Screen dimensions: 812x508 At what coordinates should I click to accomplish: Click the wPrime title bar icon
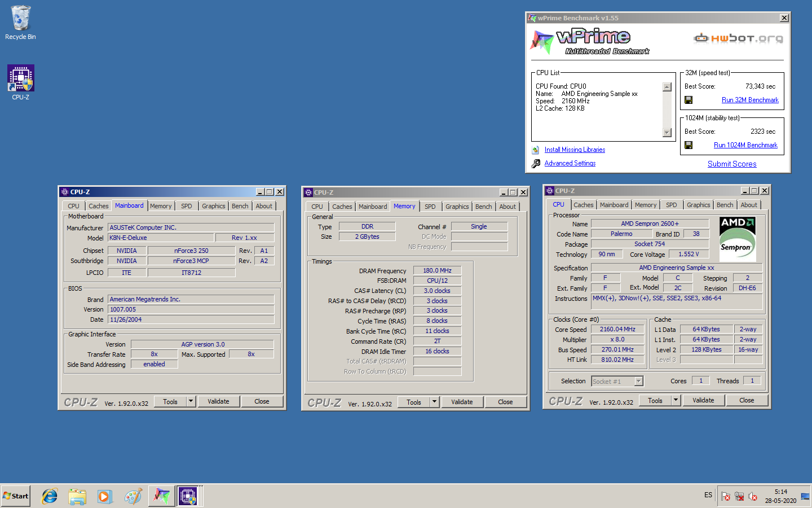pyautogui.click(x=532, y=18)
